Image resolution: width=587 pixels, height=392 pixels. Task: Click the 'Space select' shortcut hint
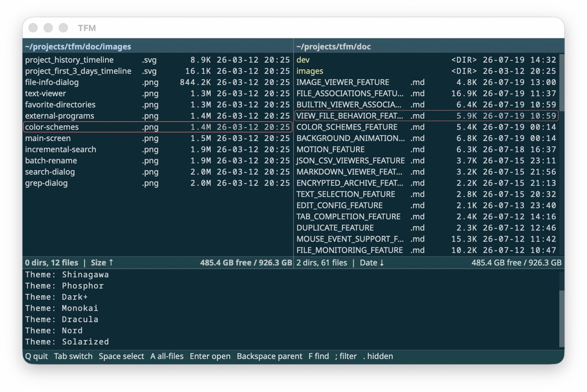(x=122, y=356)
